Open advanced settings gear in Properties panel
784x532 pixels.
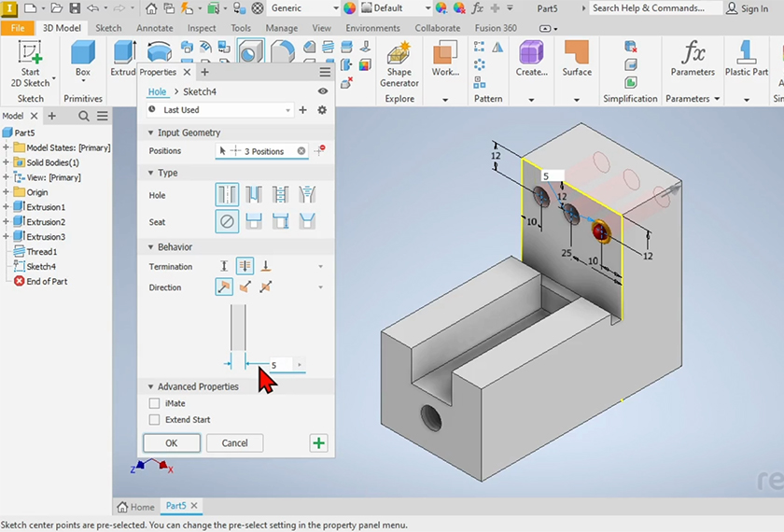pyautogui.click(x=322, y=110)
